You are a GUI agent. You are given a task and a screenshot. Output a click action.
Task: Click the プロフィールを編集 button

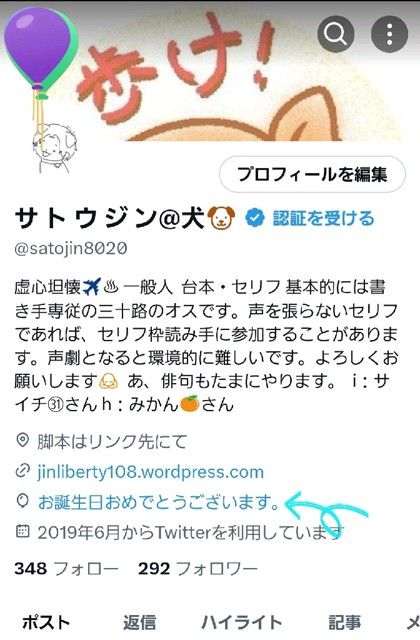pos(312,175)
